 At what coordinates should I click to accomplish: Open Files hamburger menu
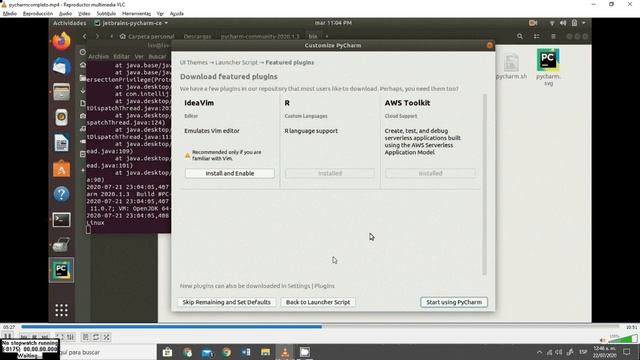click(553, 36)
